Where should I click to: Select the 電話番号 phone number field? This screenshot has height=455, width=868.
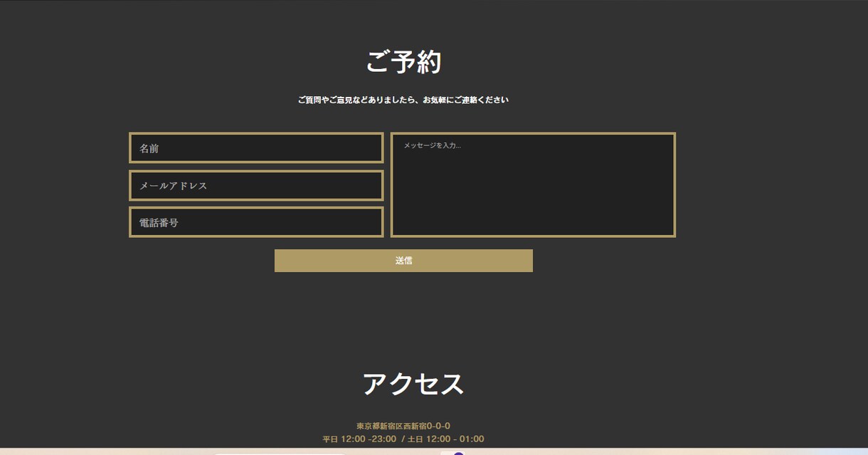click(x=256, y=222)
